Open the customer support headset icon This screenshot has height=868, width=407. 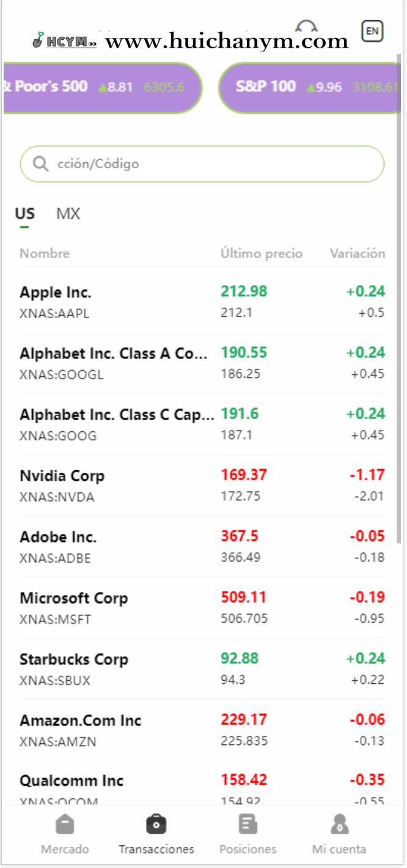tap(306, 26)
